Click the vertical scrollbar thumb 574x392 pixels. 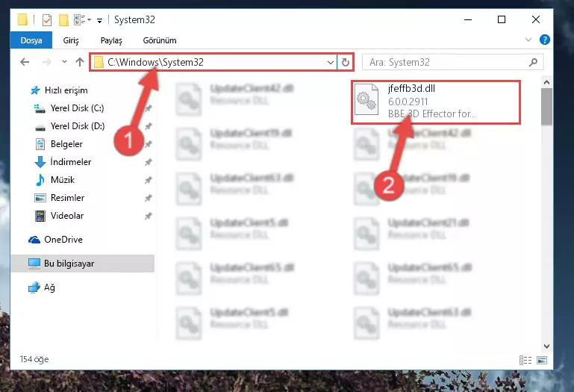546,107
